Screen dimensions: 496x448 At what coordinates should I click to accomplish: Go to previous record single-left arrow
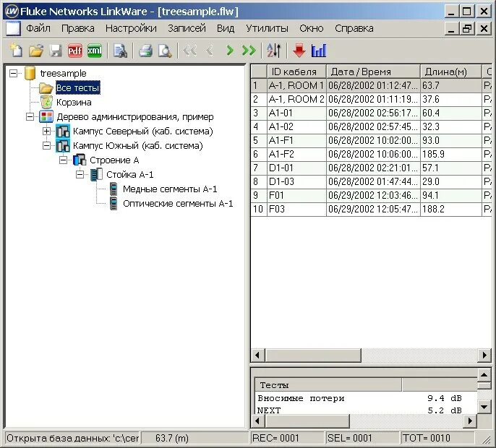point(210,51)
